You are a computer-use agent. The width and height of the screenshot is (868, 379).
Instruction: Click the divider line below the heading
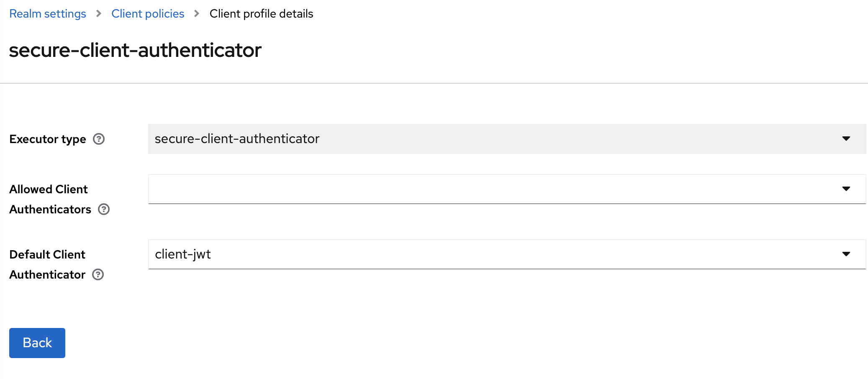click(x=434, y=83)
